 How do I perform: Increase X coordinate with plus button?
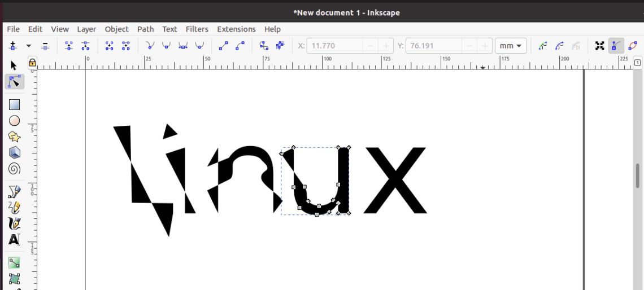point(386,46)
